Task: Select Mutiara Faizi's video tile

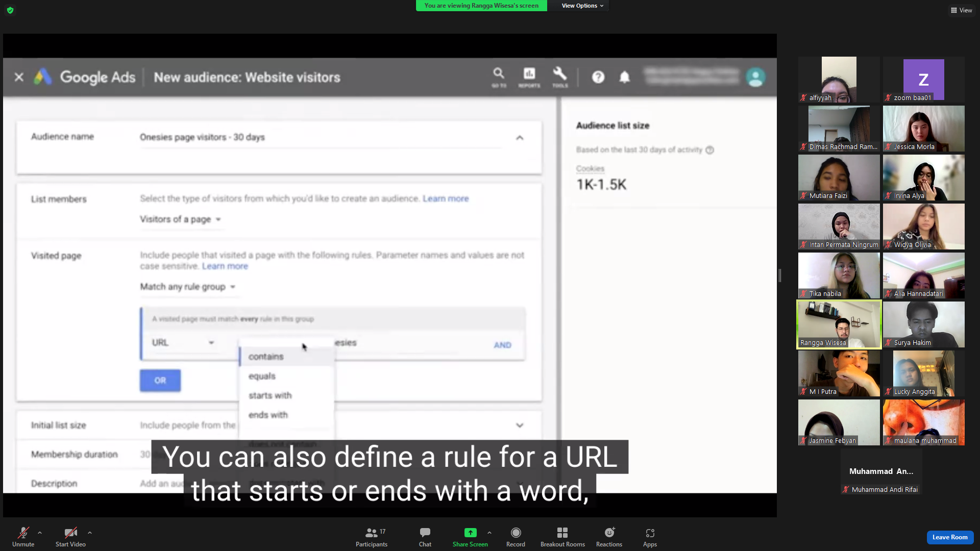Action: [x=839, y=178]
